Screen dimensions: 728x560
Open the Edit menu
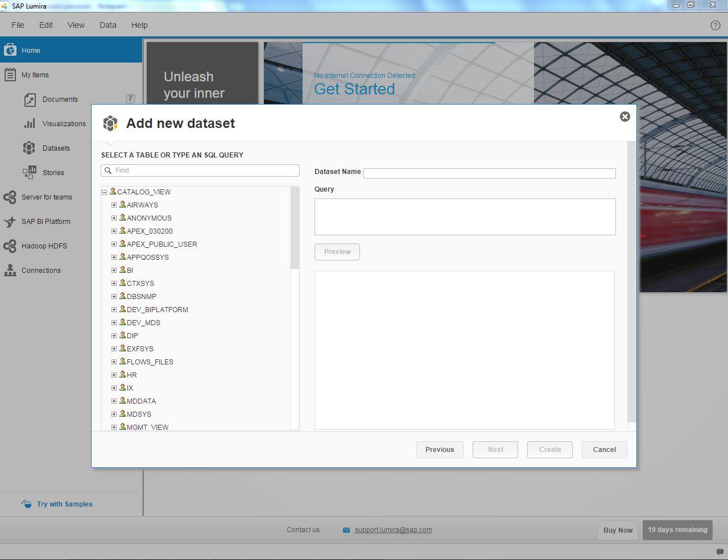pyautogui.click(x=46, y=25)
